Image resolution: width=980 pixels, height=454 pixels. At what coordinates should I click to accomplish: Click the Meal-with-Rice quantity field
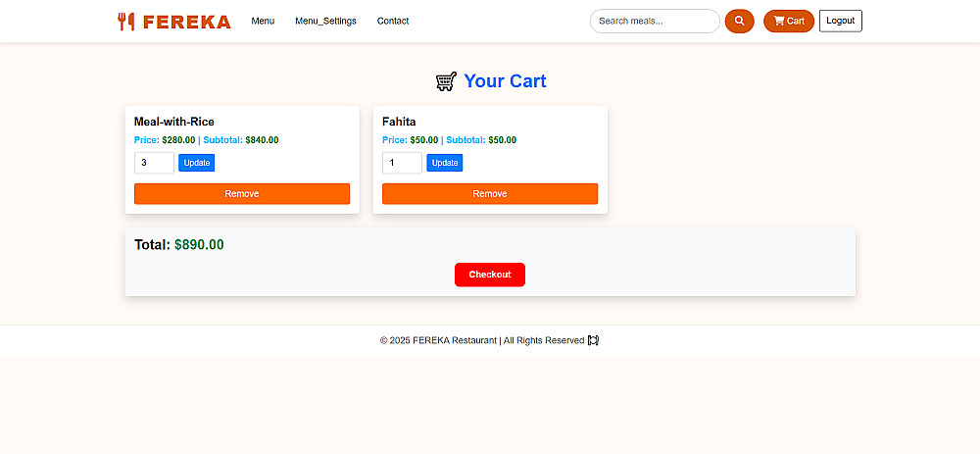(x=154, y=163)
